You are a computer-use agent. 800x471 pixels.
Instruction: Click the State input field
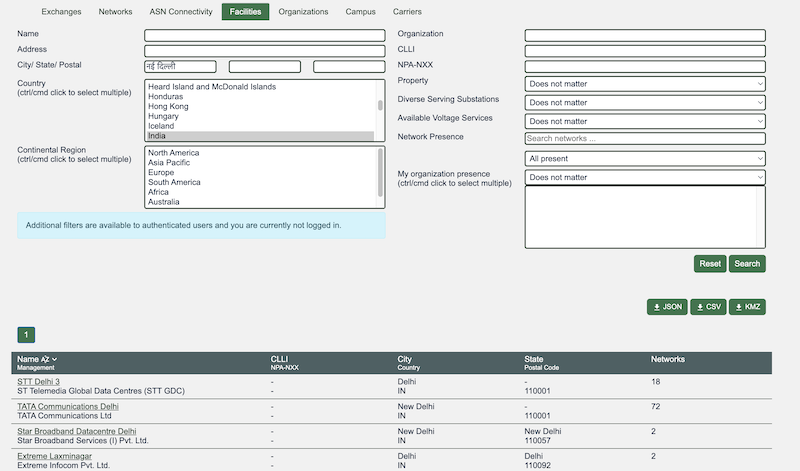(x=265, y=67)
